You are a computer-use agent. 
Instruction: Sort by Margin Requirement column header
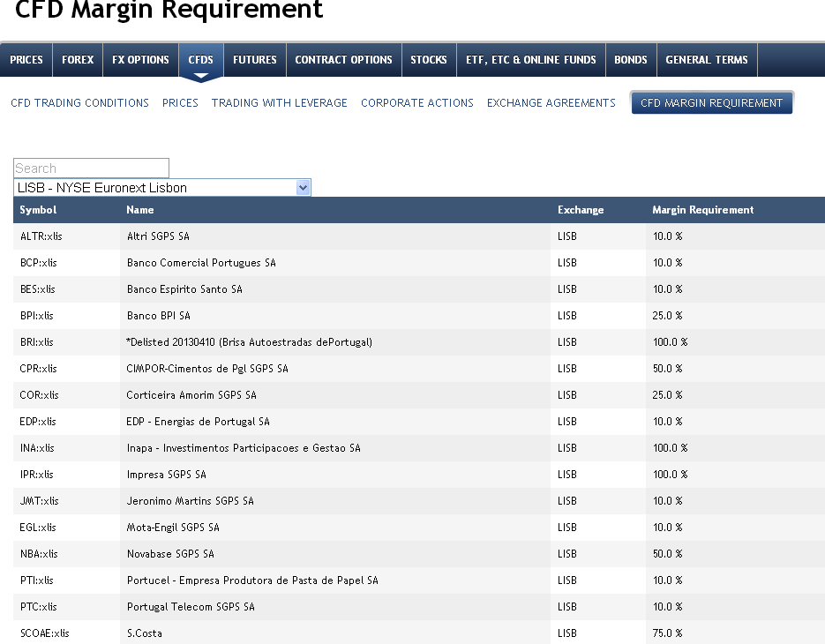[703, 210]
